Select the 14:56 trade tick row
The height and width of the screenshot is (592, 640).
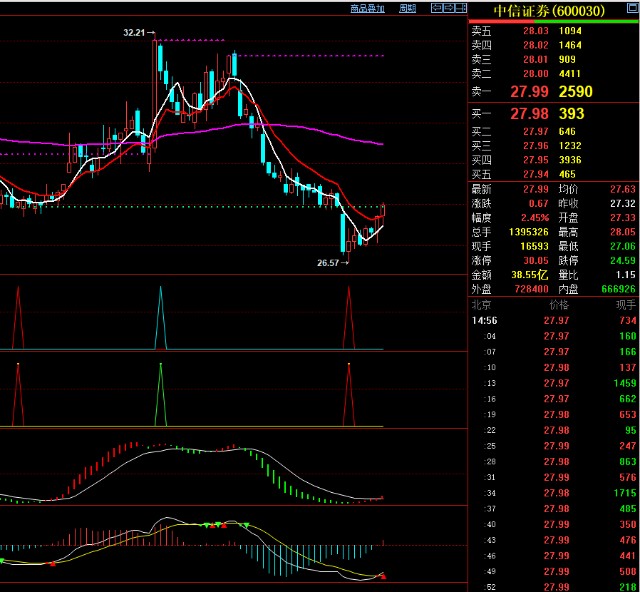click(x=553, y=320)
